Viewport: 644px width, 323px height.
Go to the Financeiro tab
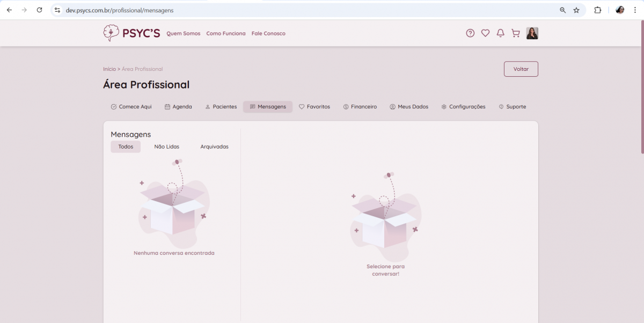pyautogui.click(x=360, y=107)
